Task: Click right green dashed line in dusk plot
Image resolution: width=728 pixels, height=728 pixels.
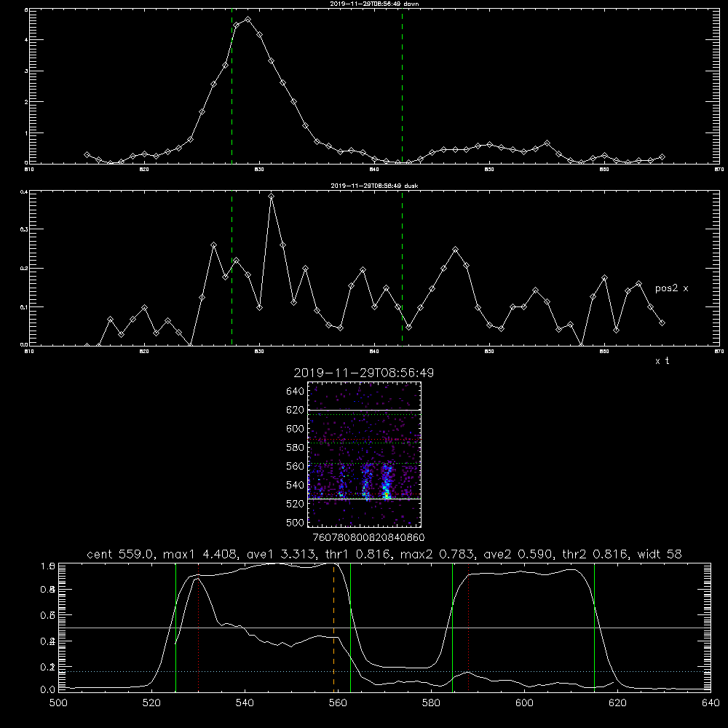Action: click(402, 268)
